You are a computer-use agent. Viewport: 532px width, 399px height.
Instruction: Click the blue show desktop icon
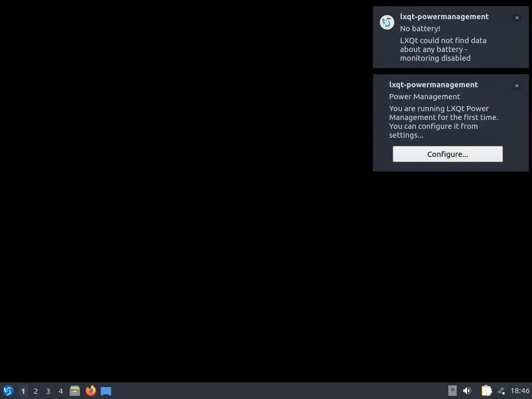tap(106, 391)
